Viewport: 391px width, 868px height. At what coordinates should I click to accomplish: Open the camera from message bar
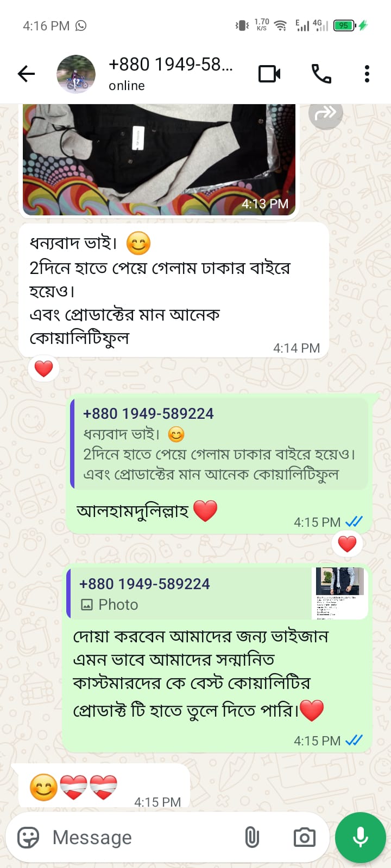pos(304,838)
